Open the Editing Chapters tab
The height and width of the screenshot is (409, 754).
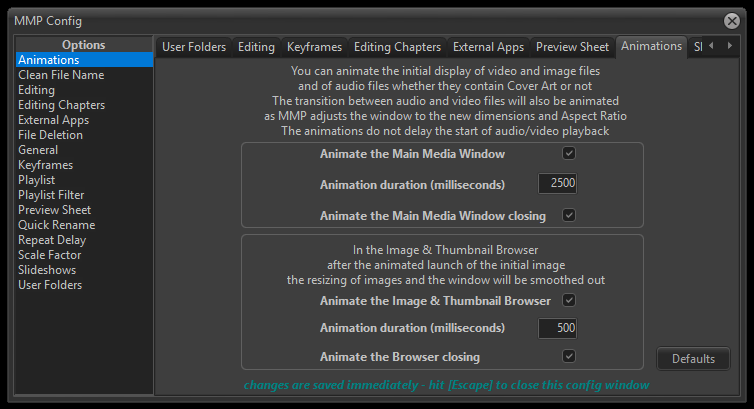click(x=397, y=47)
